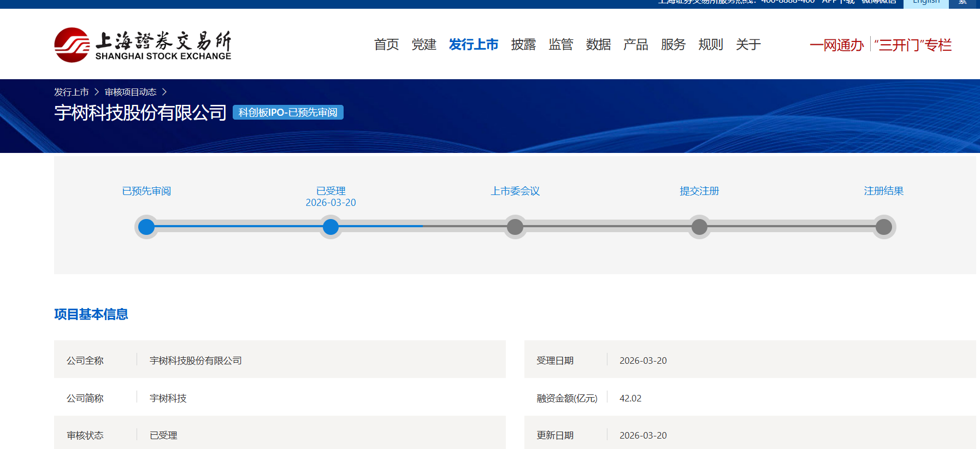
Task: Go to the 监管 section
Action: (560, 45)
